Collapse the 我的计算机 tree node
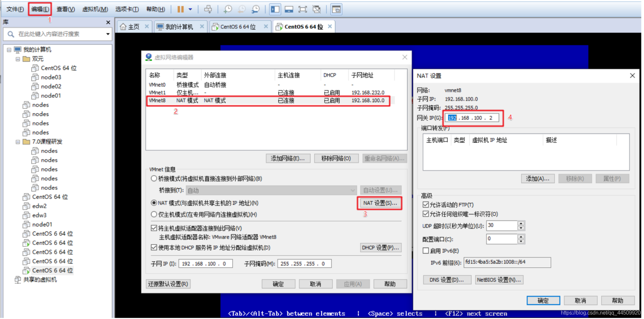The image size is (644, 319). (x=9, y=50)
